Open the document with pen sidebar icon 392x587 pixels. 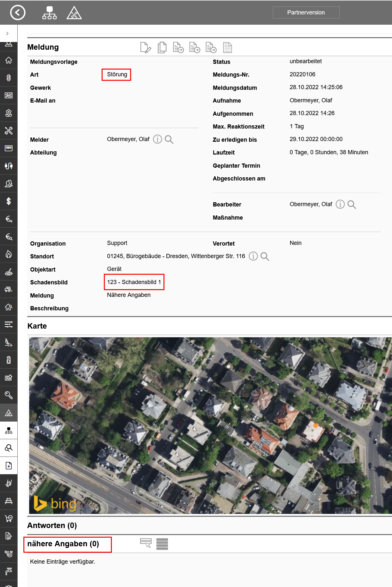pos(9,536)
